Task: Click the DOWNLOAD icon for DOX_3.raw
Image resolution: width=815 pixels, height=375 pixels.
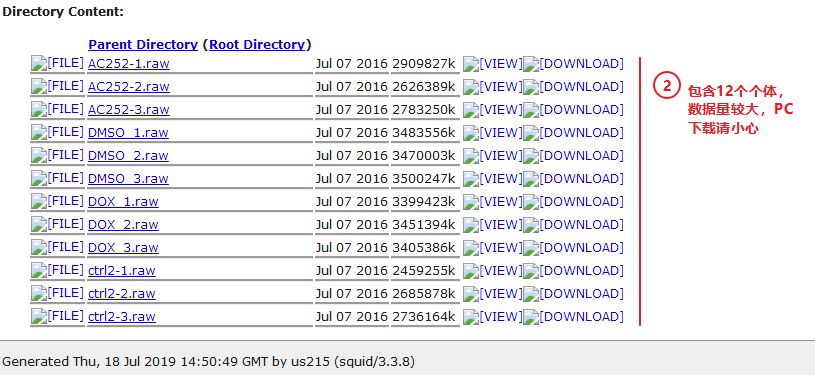Action: tap(573, 247)
